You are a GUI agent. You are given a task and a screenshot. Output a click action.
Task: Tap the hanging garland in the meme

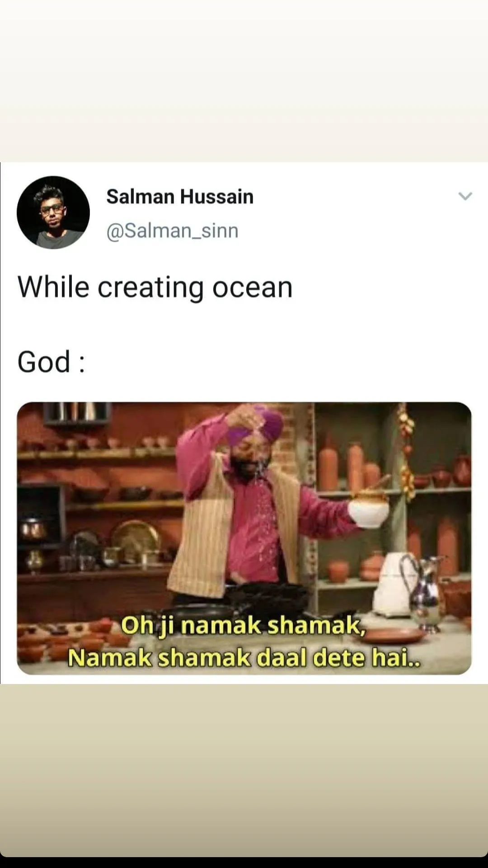406,452
